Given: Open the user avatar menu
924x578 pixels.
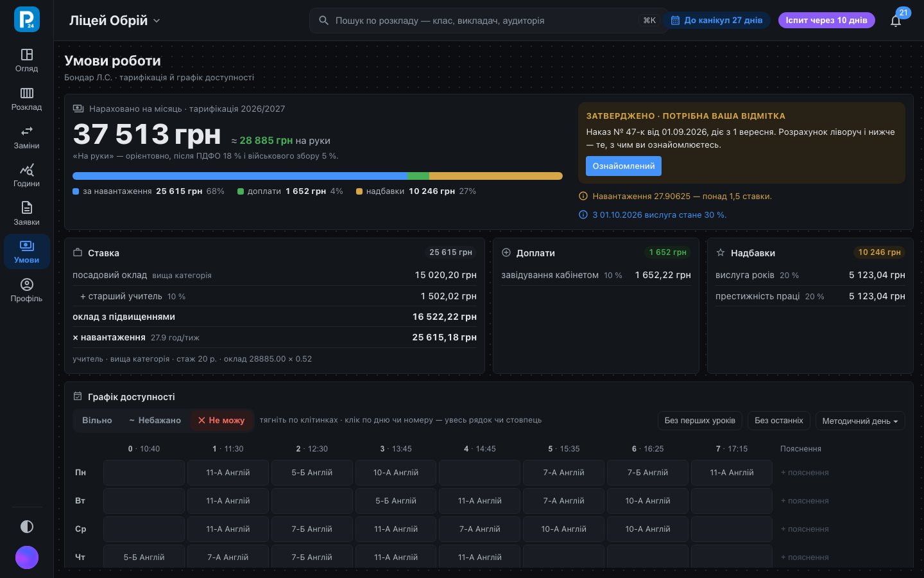Looking at the screenshot, I should point(27,557).
